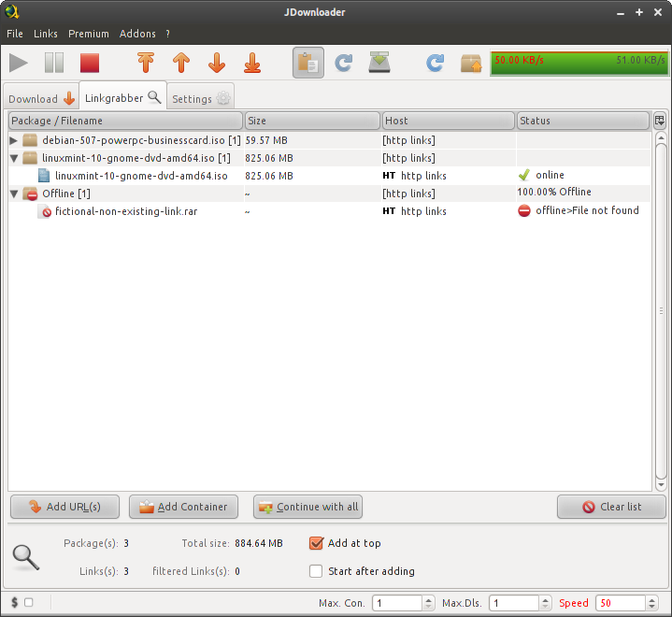The image size is (672, 617).
Task: Open the Premium menu
Action: (89, 34)
